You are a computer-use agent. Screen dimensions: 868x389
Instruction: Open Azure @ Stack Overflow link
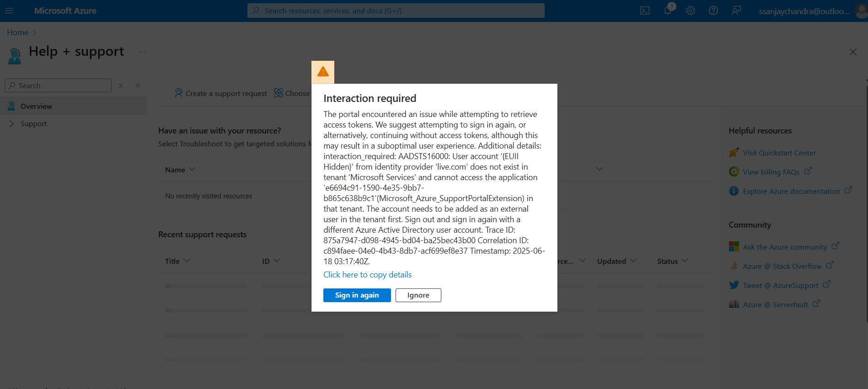point(782,266)
